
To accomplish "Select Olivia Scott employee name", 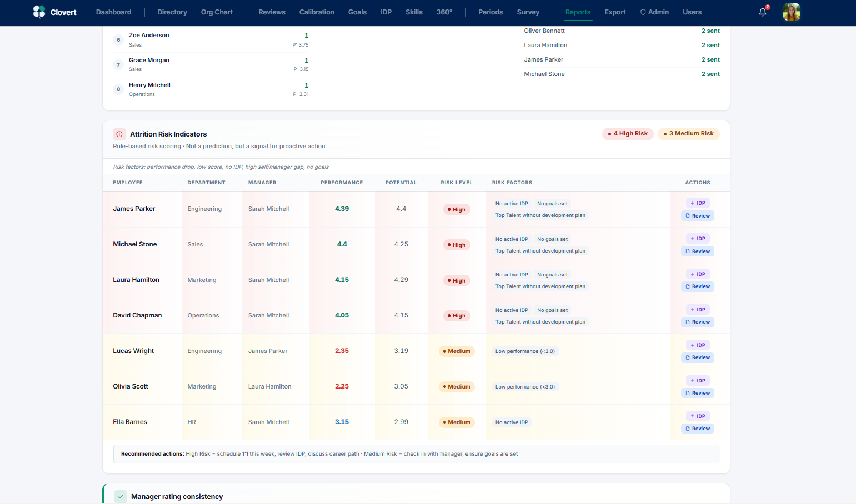I will 131,386.
